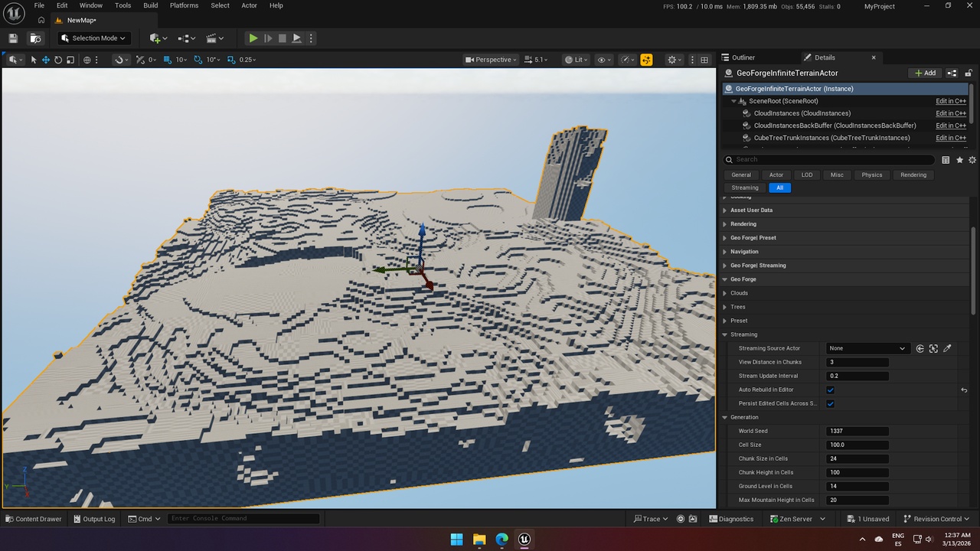Filter details by Physics category

pos(872,174)
